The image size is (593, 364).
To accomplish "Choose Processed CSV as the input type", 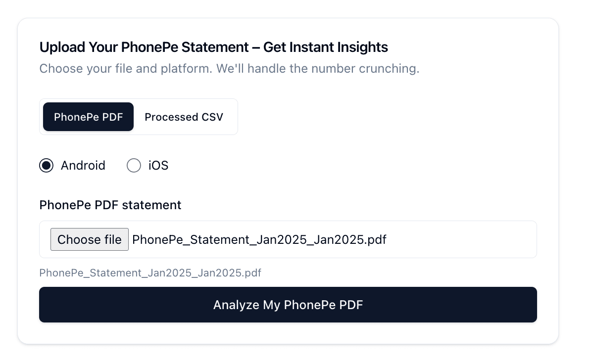I will (x=184, y=117).
